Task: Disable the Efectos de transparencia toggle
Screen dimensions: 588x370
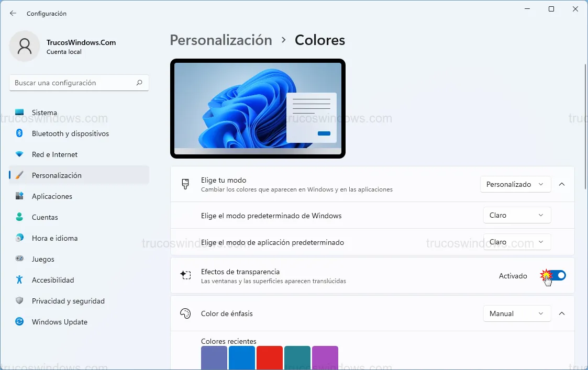Action: (557, 275)
